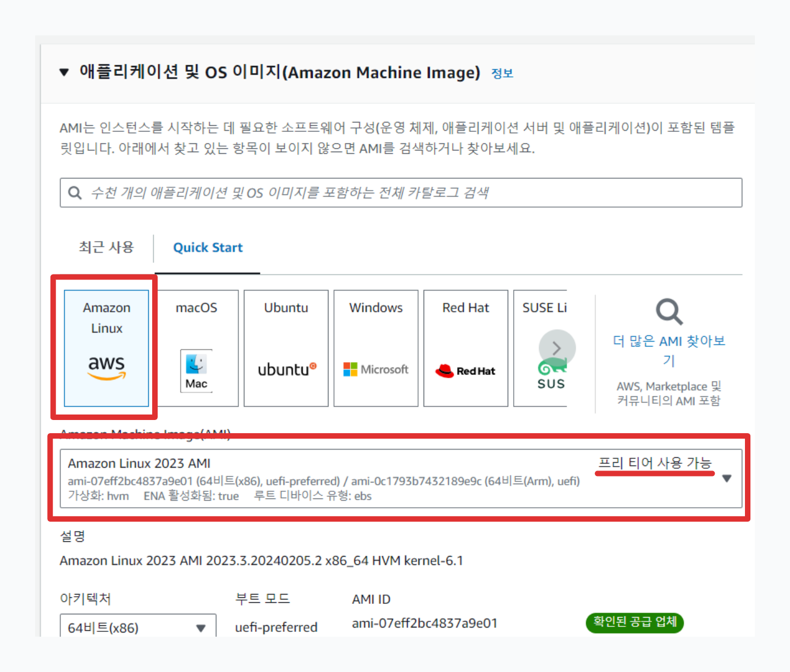This screenshot has width=790, height=672.
Task: Select the macOS AMI card
Action: [x=196, y=348]
